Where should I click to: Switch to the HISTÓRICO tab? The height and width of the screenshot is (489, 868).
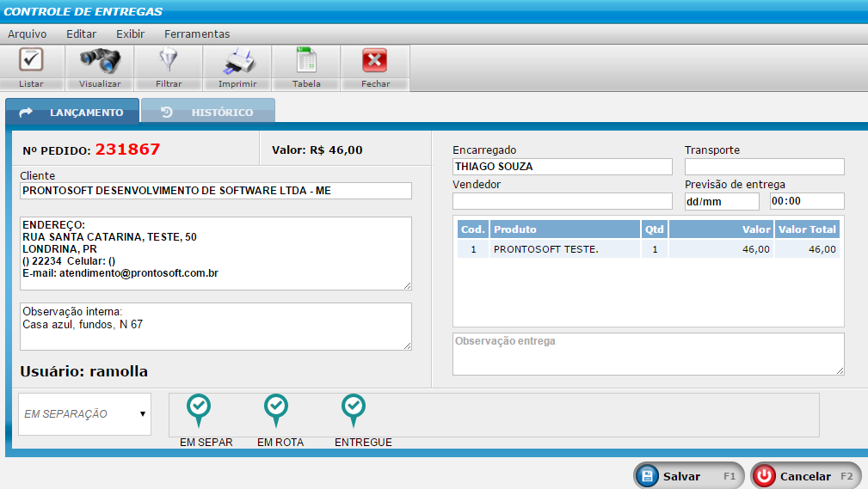click(208, 111)
